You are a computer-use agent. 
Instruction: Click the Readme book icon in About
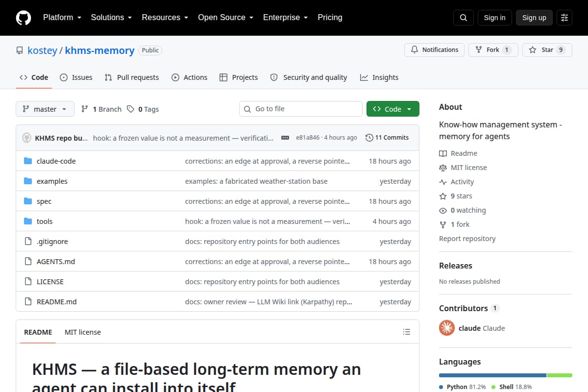[443, 153]
